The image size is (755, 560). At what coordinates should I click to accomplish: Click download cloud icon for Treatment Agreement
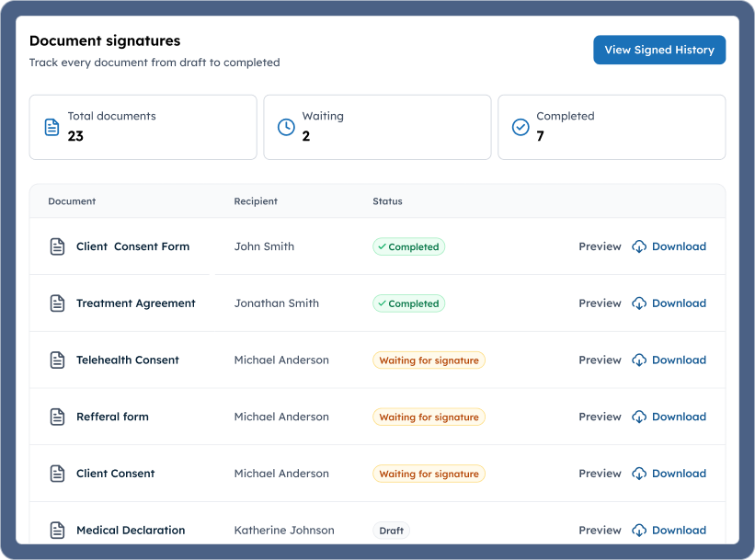click(639, 303)
